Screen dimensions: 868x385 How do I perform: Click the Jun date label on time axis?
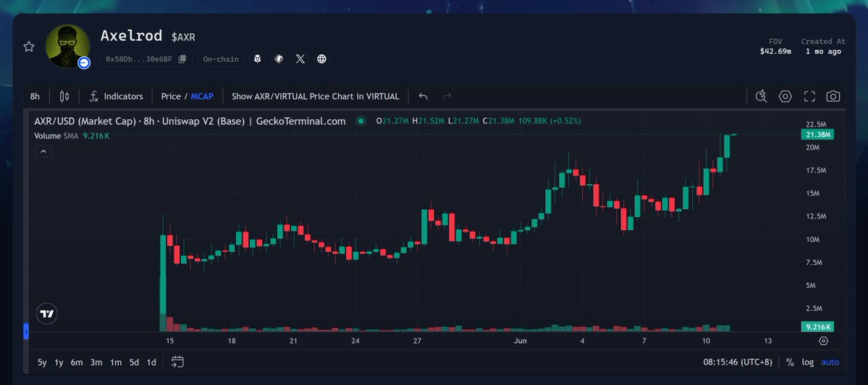pos(520,341)
